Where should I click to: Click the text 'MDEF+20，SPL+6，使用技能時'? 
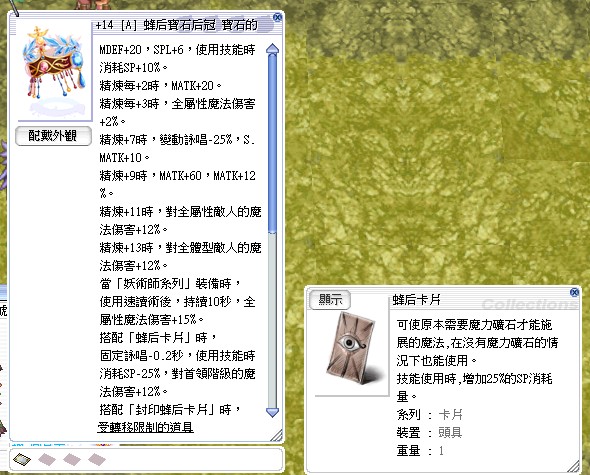[177, 50]
